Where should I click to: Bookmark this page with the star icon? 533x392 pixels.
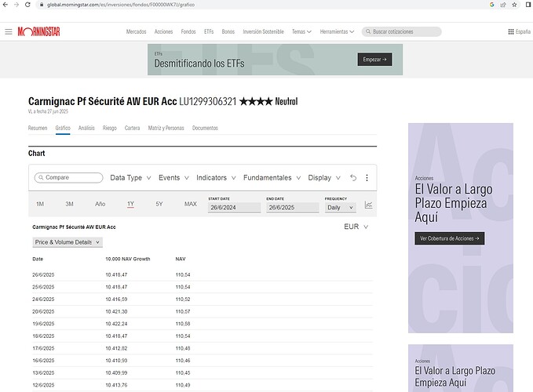point(514,5)
